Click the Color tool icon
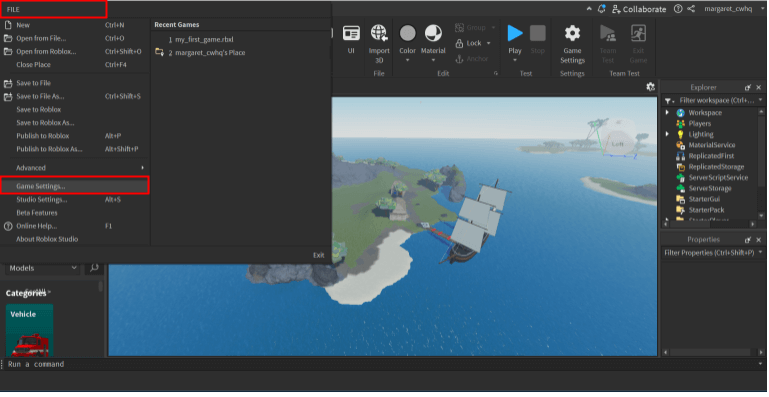The width and height of the screenshot is (769, 397). click(x=408, y=33)
